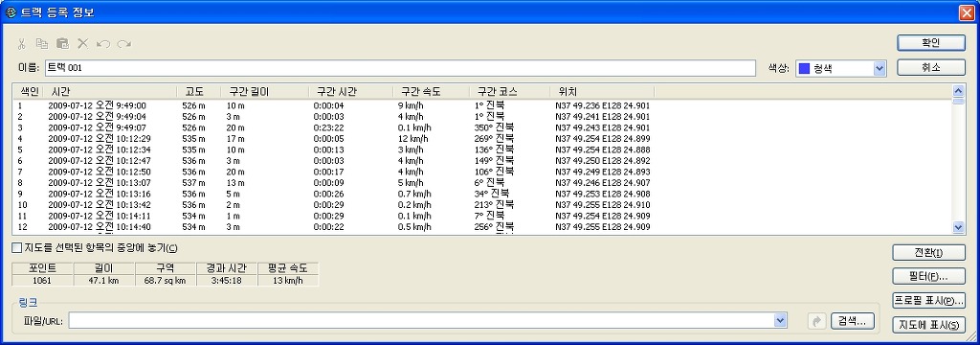
Task: Select row 3 at 오전 9:49:07
Action: pos(482,127)
